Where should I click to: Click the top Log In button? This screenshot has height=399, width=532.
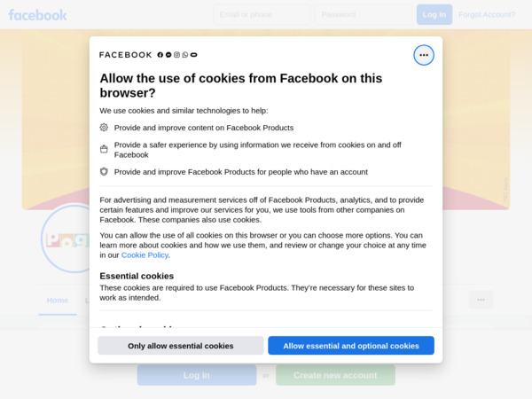point(434,14)
